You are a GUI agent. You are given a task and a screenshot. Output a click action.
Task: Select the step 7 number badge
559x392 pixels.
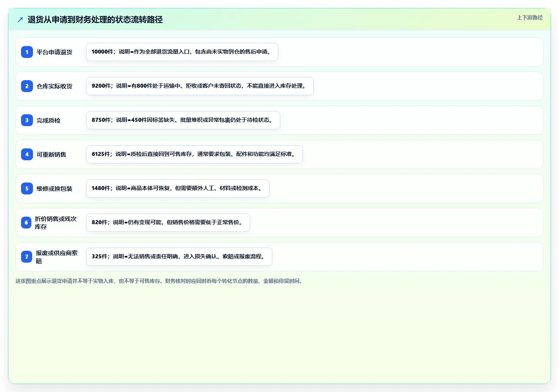[27, 257]
